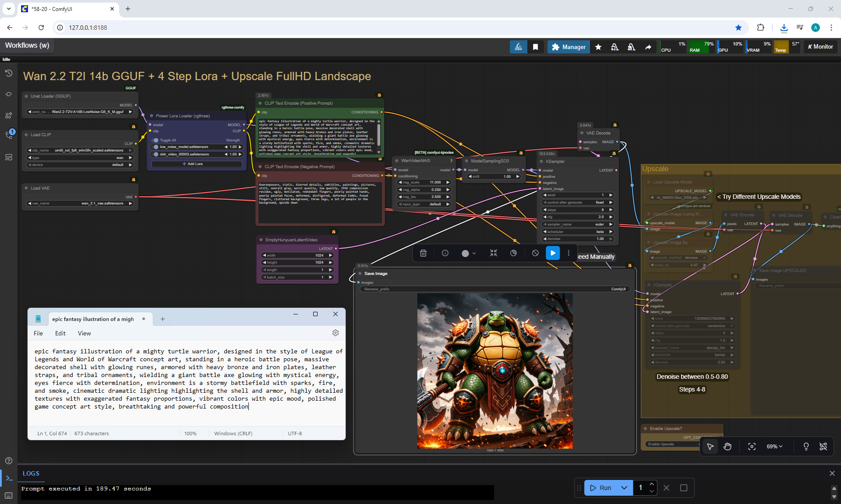The height and width of the screenshot is (504, 841).
Task: Open the Edit menu in Notepad
Action: (x=60, y=333)
